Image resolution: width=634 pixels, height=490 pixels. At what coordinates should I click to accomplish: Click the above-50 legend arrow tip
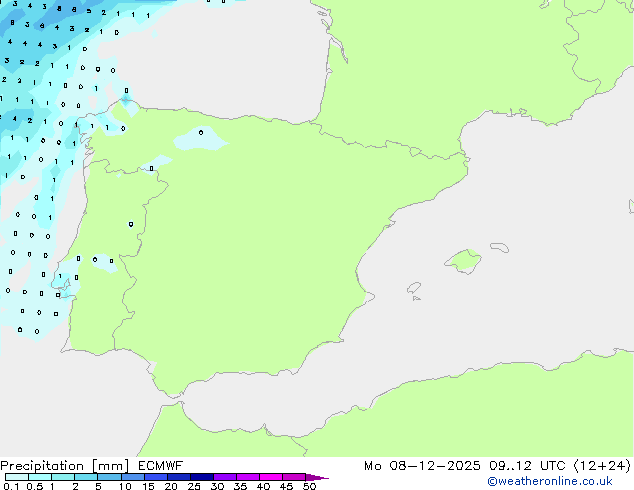click(x=317, y=477)
